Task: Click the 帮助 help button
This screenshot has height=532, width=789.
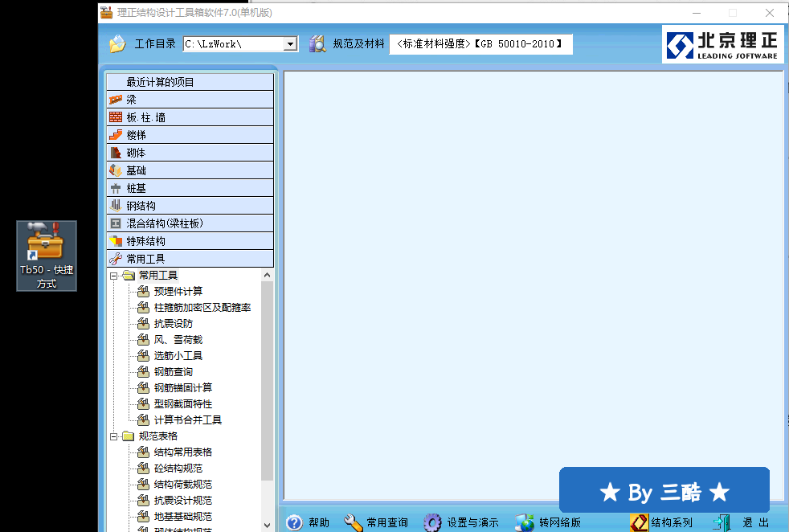Action: coord(308,523)
